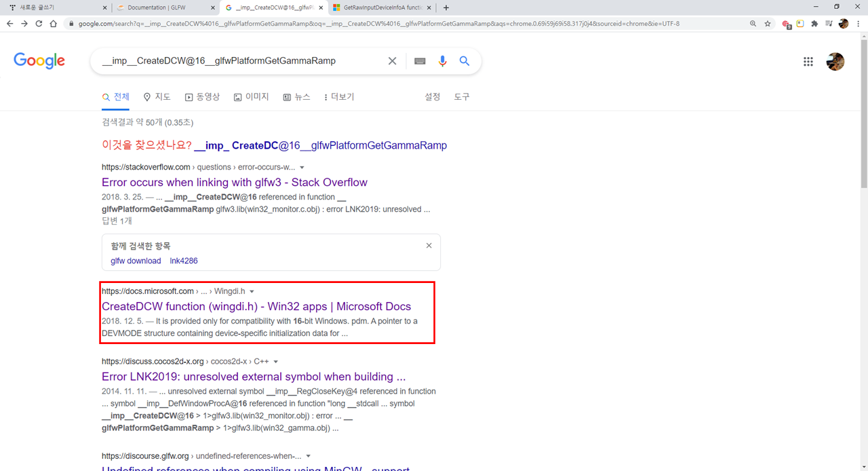The width and height of the screenshot is (868, 471).
Task: Open the Chrome profile avatar in the toolbar
Action: coord(843,24)
